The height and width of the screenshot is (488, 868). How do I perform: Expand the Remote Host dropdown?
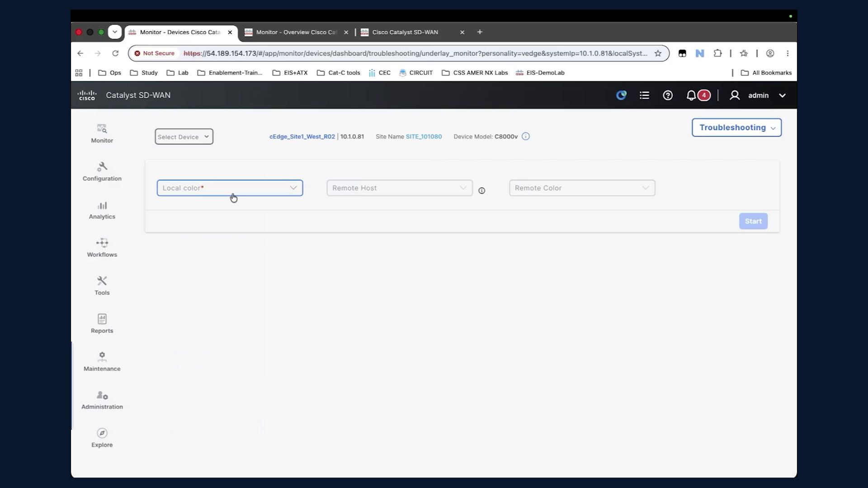(400, 188)
